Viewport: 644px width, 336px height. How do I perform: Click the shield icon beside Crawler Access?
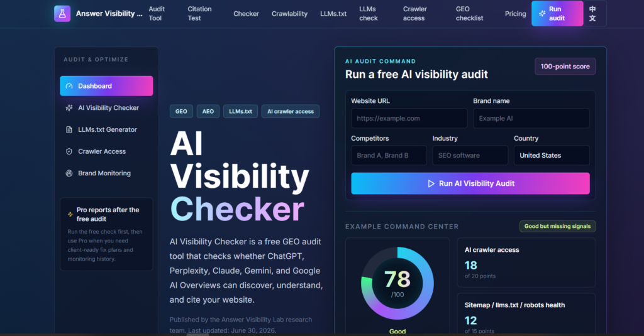click(x=69, y=151)
